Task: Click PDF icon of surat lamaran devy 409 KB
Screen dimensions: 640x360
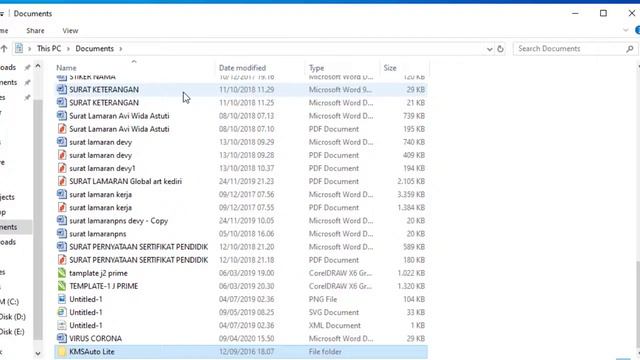Action: [62, 155]
